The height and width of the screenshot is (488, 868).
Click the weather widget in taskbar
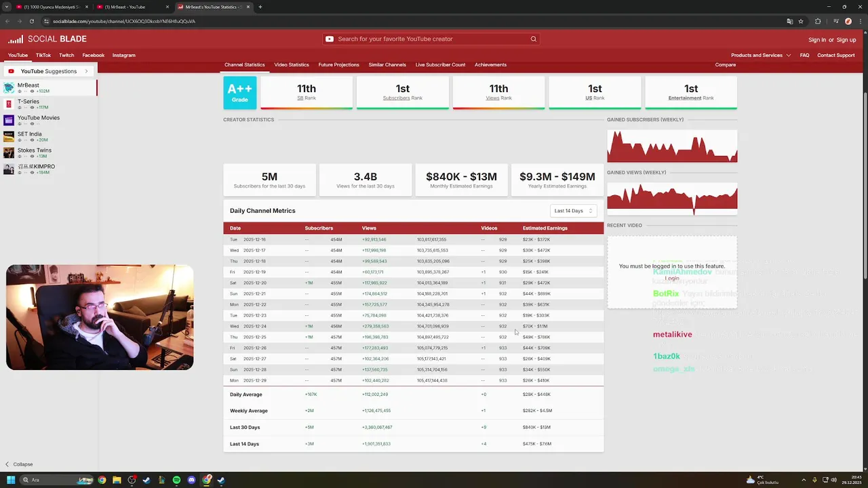pyautogui.click(x=764, y=480)
